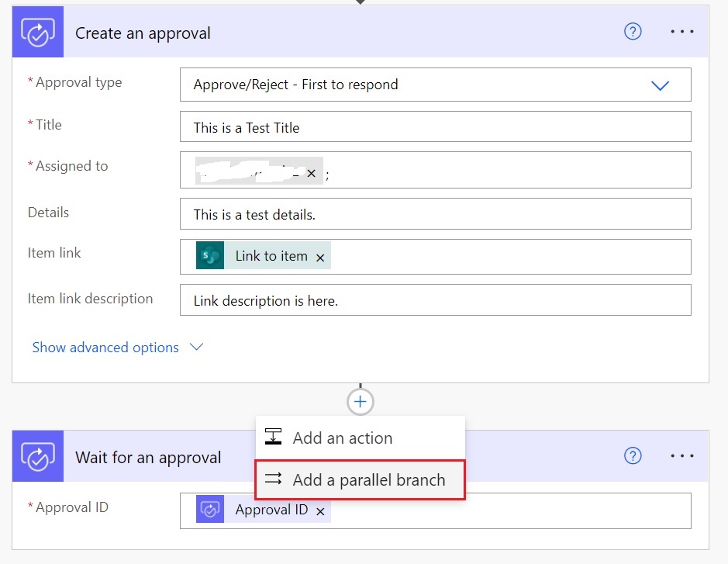This screenshot has height=564, width=728.
Task: Click the Approval ID input field
Action: pos(504,510)
